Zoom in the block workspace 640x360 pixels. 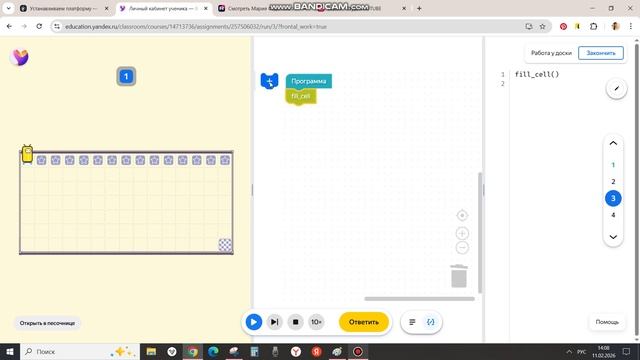click(x=462, y=233)
